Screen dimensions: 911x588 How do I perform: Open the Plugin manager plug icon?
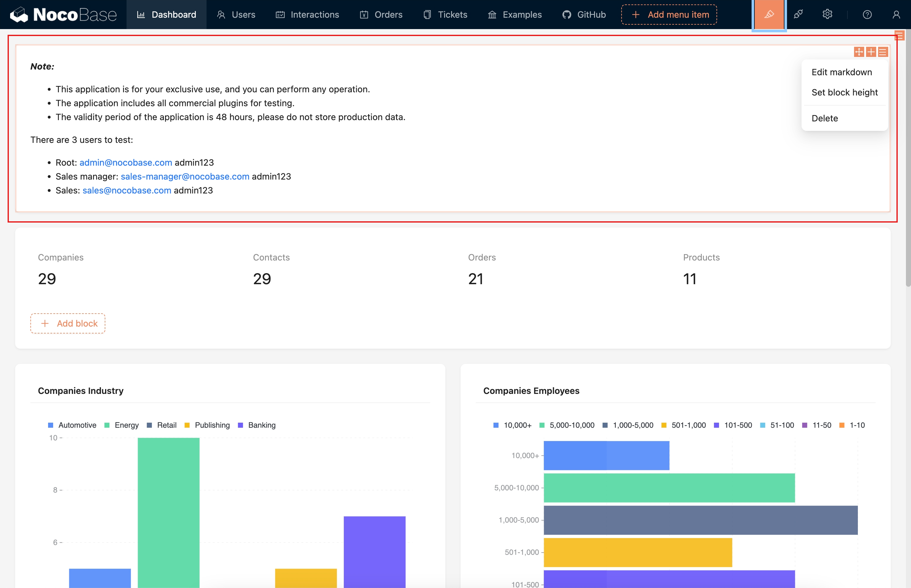pyautogui.click(x=798, y=15)
